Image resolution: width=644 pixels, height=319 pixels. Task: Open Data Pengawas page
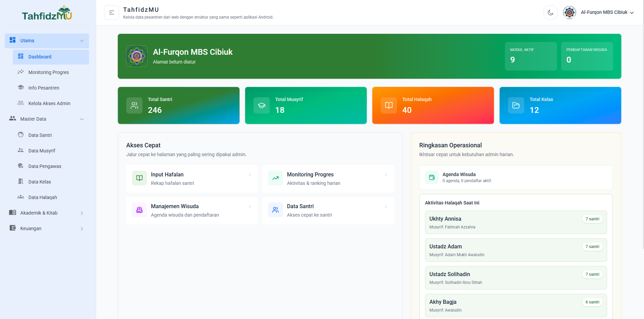[x=51, y=166]
